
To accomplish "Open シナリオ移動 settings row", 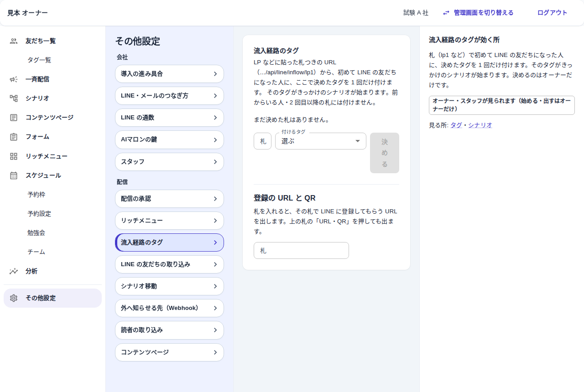I will [169, 286].
